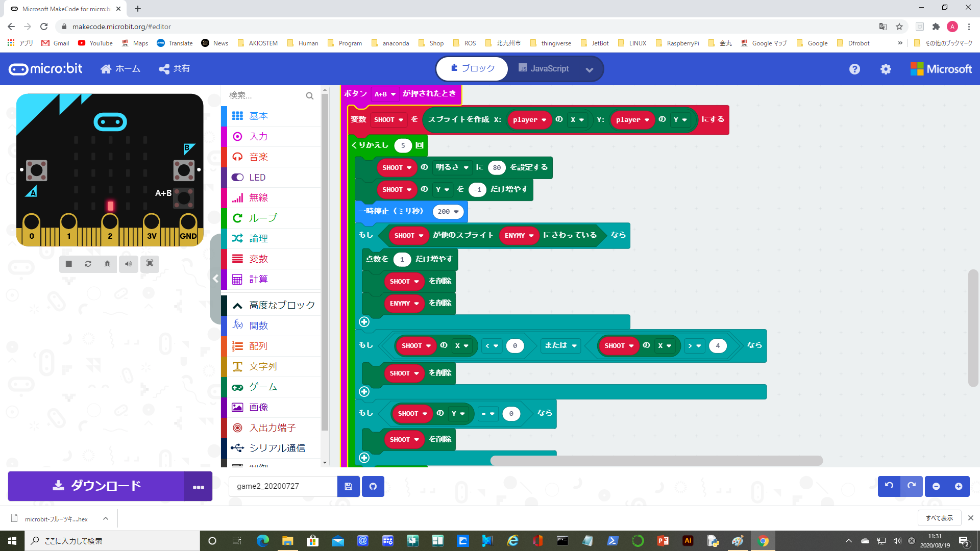Save project using the GitHub icon
980x551 pixels.
[x=373, y=486]
